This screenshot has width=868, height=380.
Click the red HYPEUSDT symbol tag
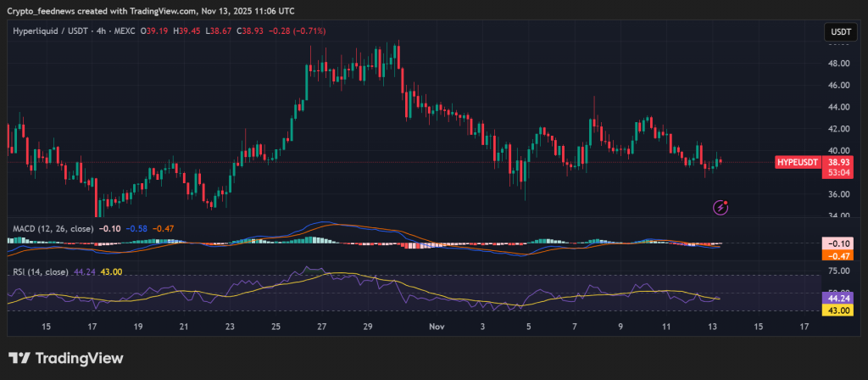797,161
